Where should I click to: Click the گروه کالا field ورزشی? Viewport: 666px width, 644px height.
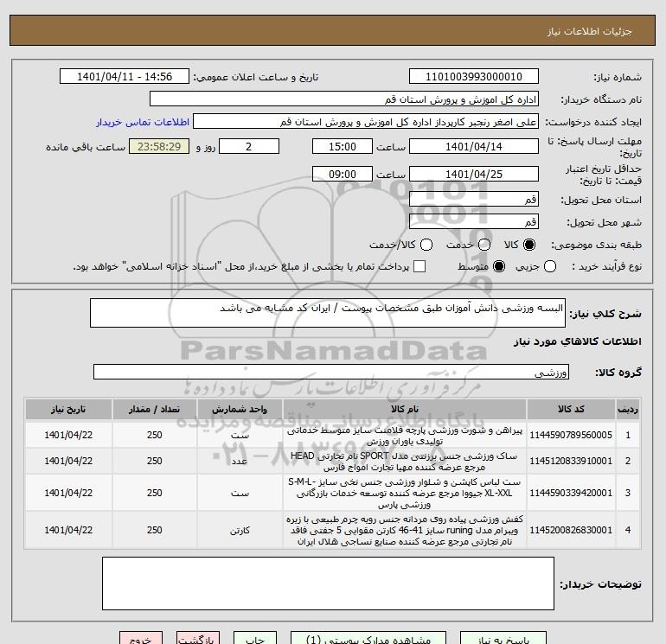(x=331, y=372)
